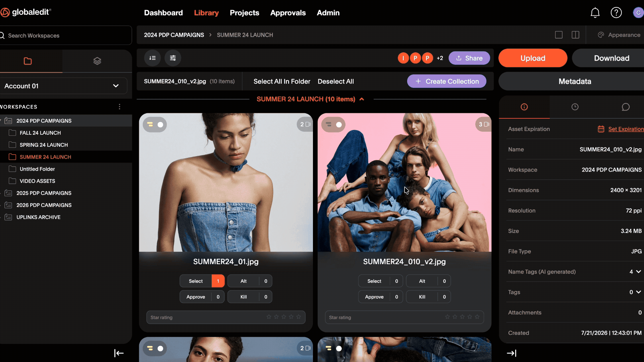Click Deselect All

point(336,81)
